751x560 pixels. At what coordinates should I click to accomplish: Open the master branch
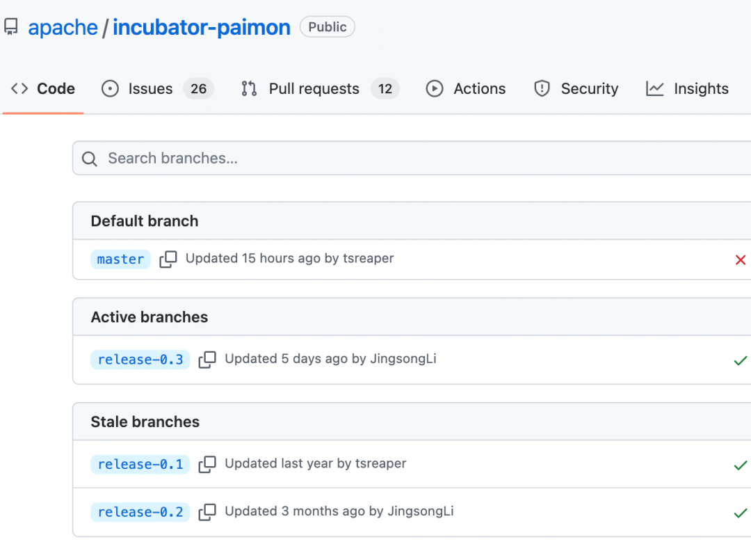tap(121, 259)
